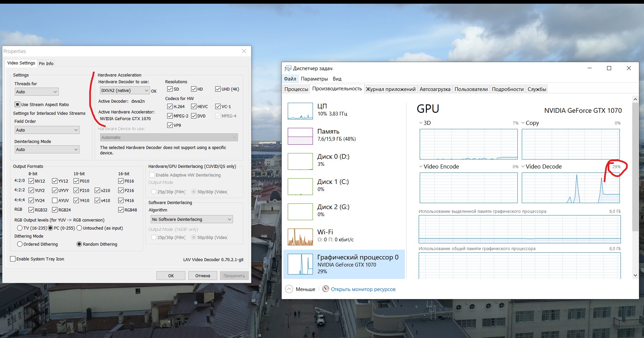Image resolution: width=644 pixels, height=338 pixels.
Task: Toggle the P010 10-bit format checkbox
Action: click(76, 181)
